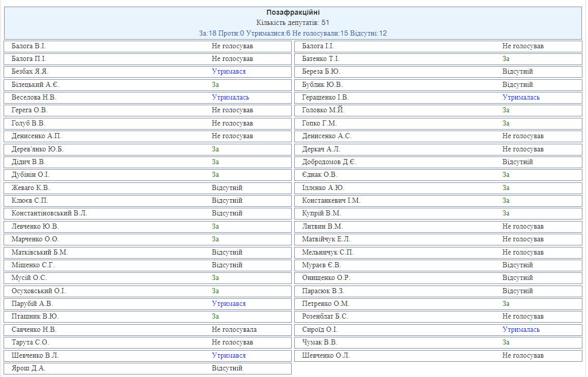
Task: Click the Відсутній status of Береза Б.Ю.
Action: click(517, 72)
